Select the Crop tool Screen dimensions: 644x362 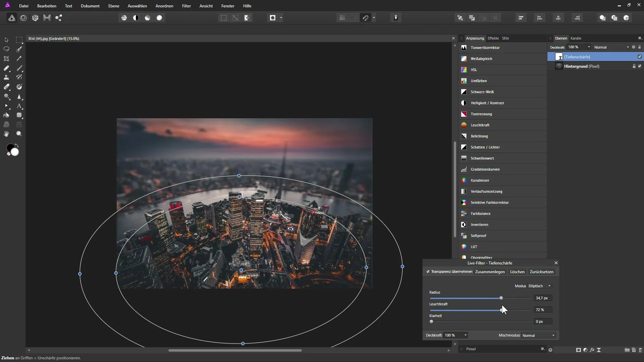(x=6, y=59)
